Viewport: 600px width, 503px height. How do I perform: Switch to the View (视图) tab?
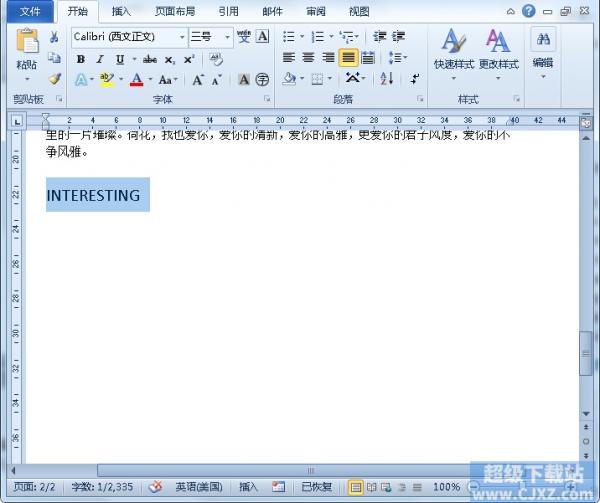pyautogui.click(x=359, y=11)
